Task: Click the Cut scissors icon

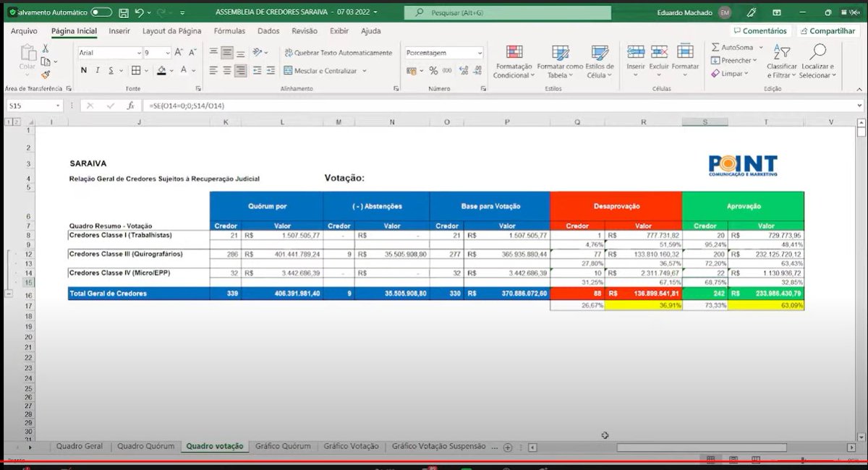Action: pos(46,48)
